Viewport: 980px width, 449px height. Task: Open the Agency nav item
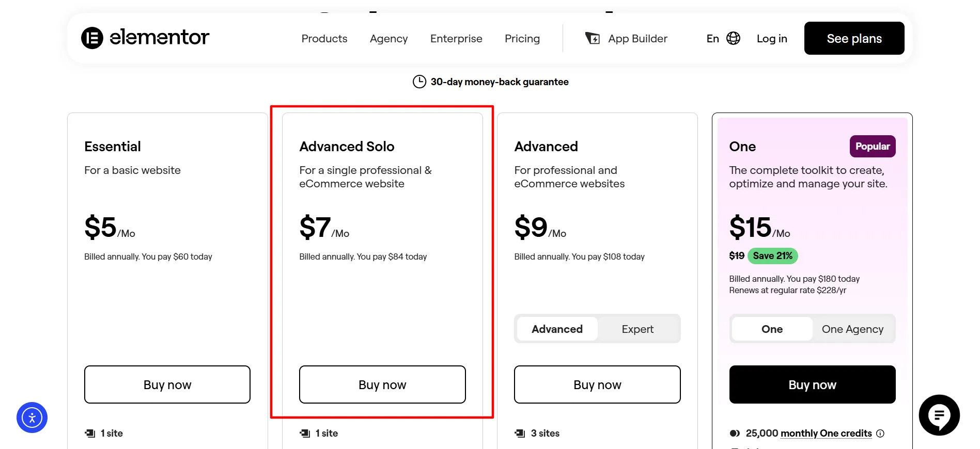pos(388,39)
